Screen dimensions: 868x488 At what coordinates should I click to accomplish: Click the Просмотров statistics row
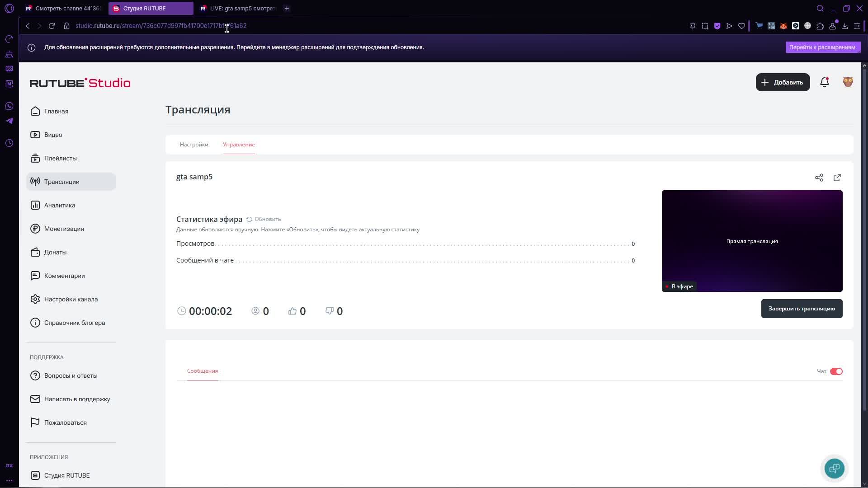click(406, 244)
